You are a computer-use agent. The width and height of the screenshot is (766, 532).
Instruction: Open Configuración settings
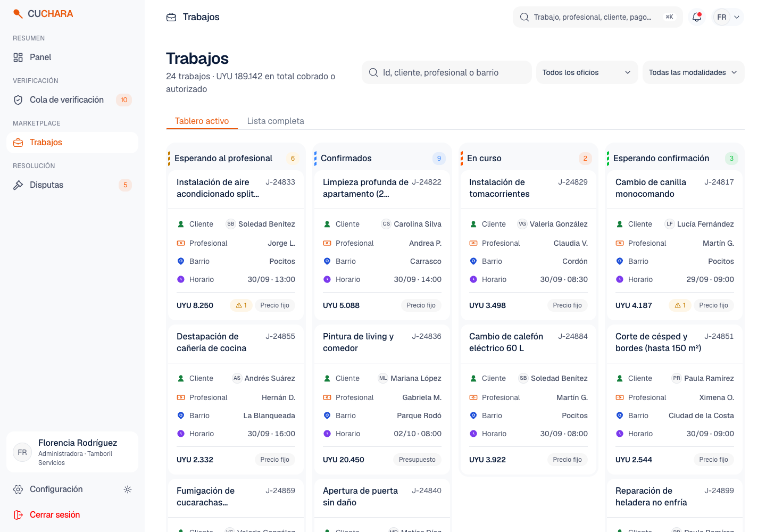pos(56,489)
